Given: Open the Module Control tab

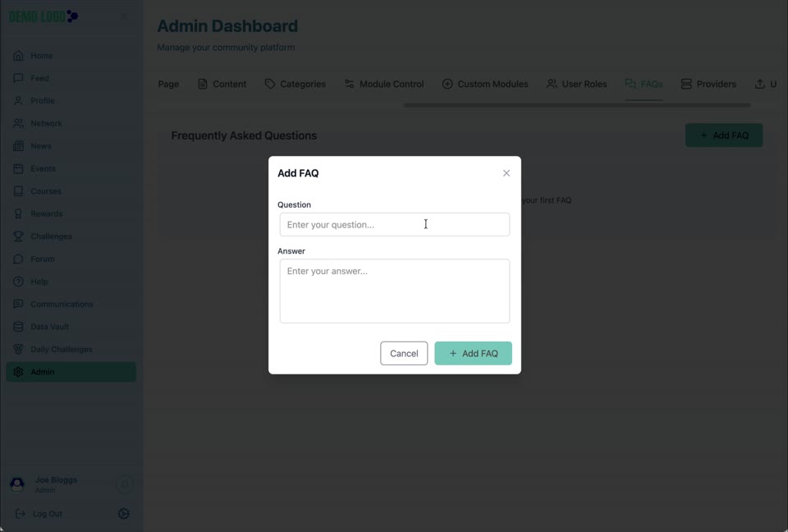Looking at the screenshot, I should [x=384, y=84].
